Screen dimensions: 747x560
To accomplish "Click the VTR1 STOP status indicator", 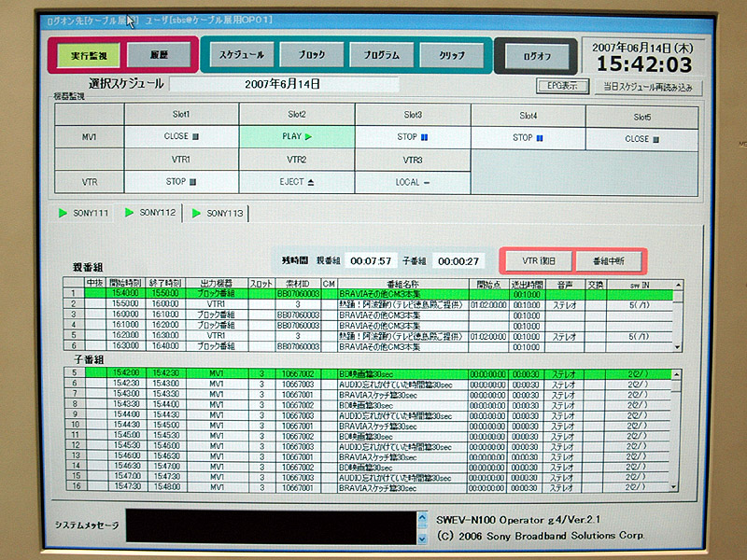I will tap(181, 182).
